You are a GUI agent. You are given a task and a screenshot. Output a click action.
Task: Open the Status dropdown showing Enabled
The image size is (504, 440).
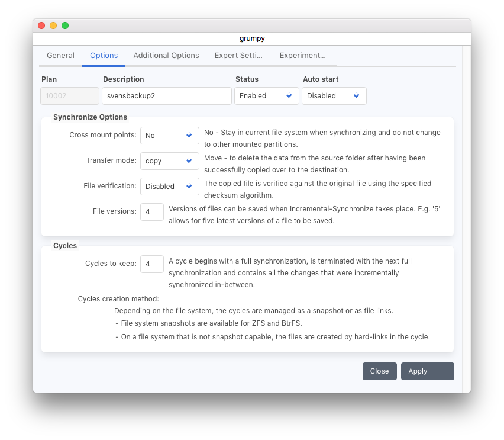(x=266, y=96)
